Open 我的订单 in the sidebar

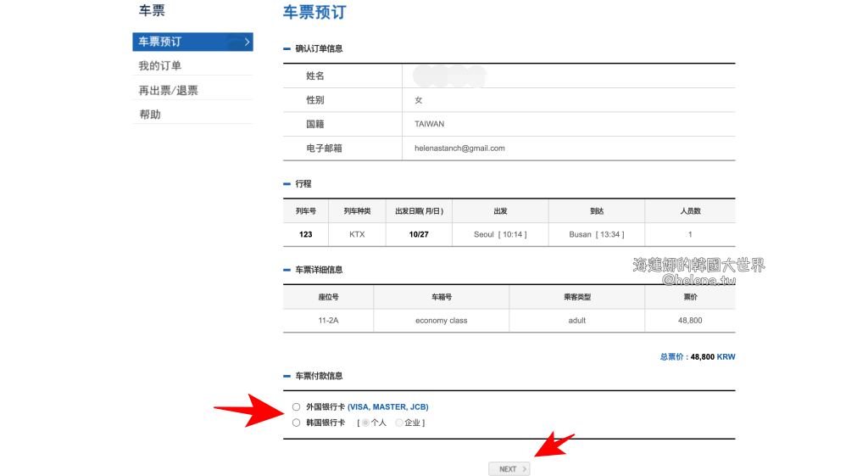tap(160, 66)
